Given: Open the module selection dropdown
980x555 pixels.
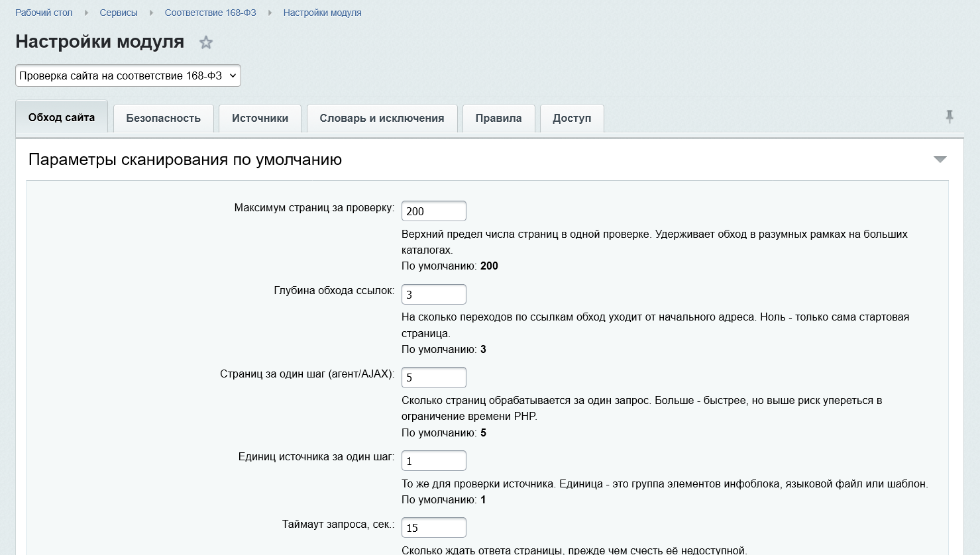Looking at the screenshot, I should click(128, 76).
